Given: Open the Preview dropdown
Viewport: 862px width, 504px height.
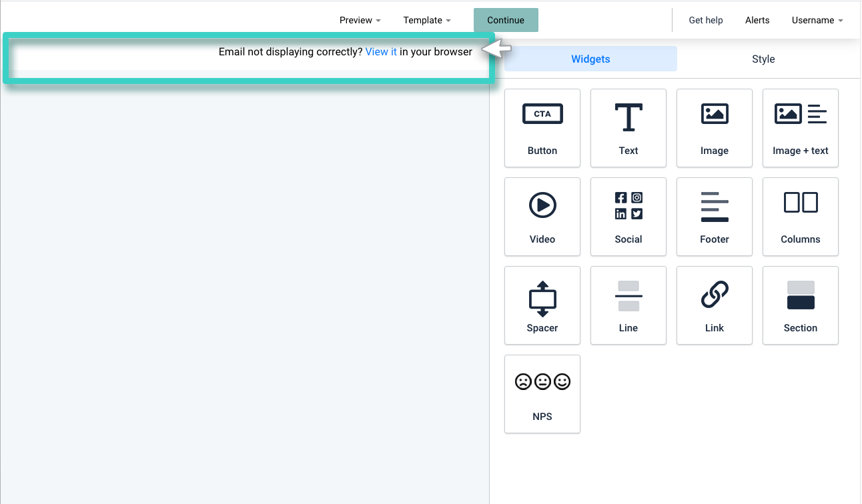Looking at the screenshot, I should tap(360, 20).
